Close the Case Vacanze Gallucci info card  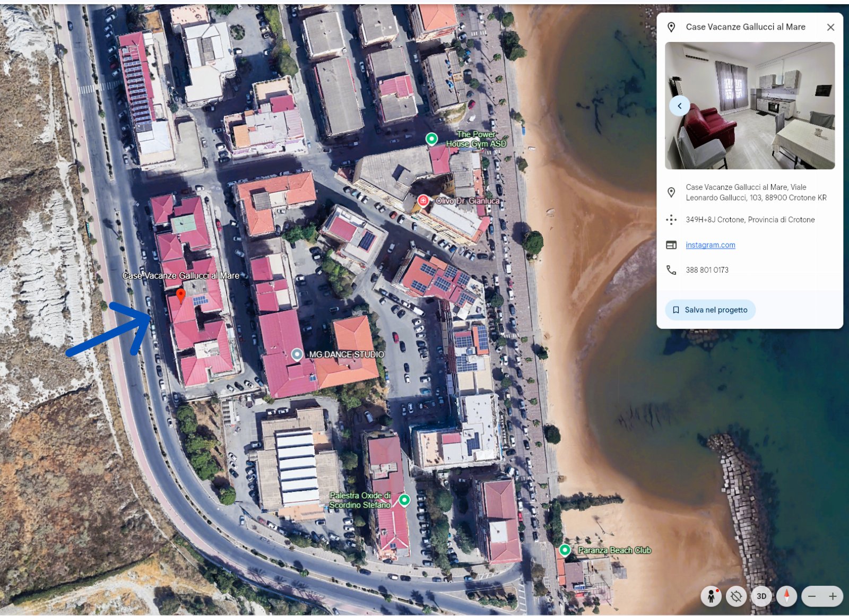point(831,27)
